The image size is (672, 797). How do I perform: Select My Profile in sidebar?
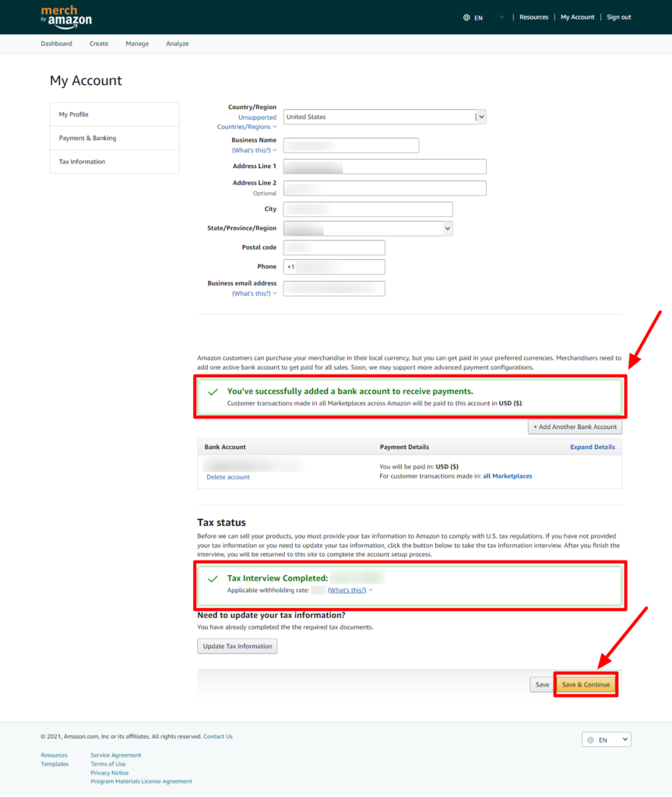114,114
